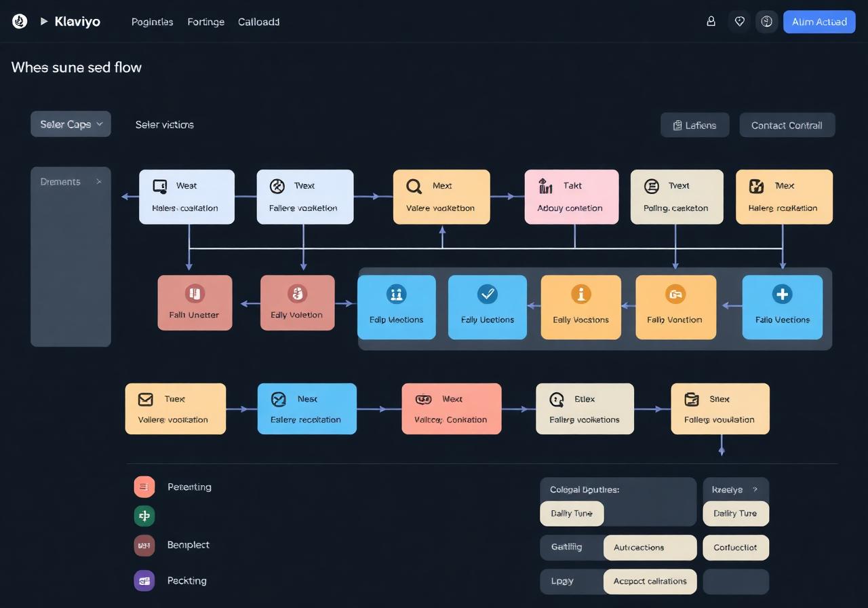Click the lock icon in header
Screen dimensions: 868x608
click(x=711, y=22)
